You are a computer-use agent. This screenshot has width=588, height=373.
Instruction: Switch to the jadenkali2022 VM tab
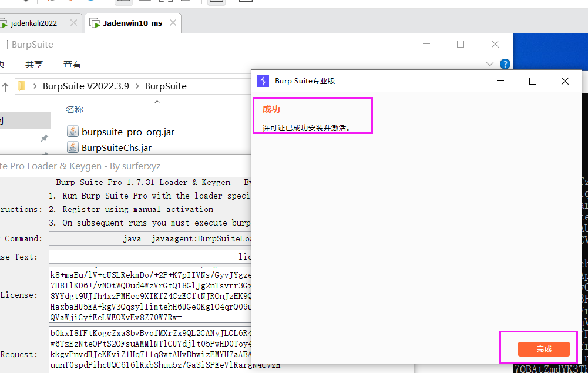tap(33, 23)
